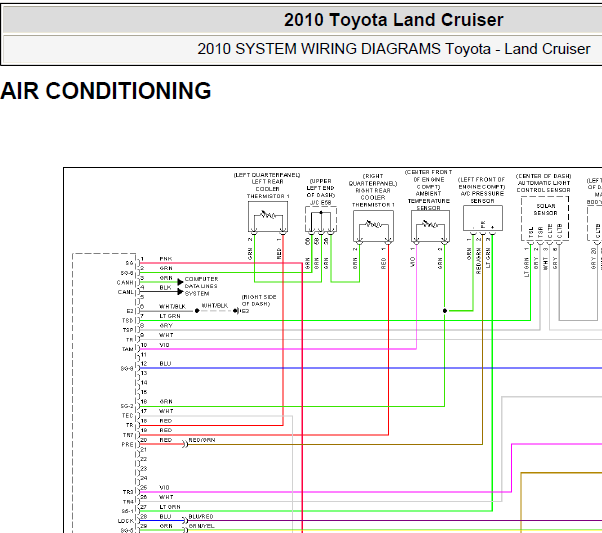Viewport: 602px width, 533px height.
Task: Click the Automatic Light Control Sensor caption
Action: point(544,183)
